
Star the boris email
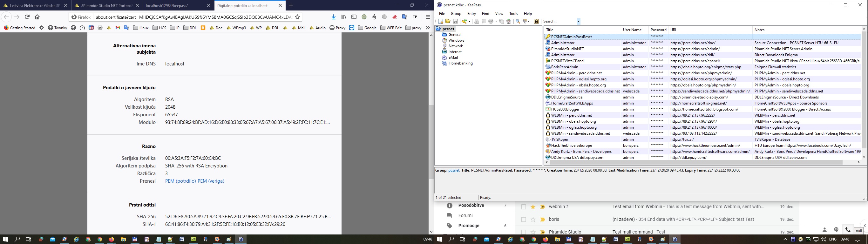pos(533,220)
